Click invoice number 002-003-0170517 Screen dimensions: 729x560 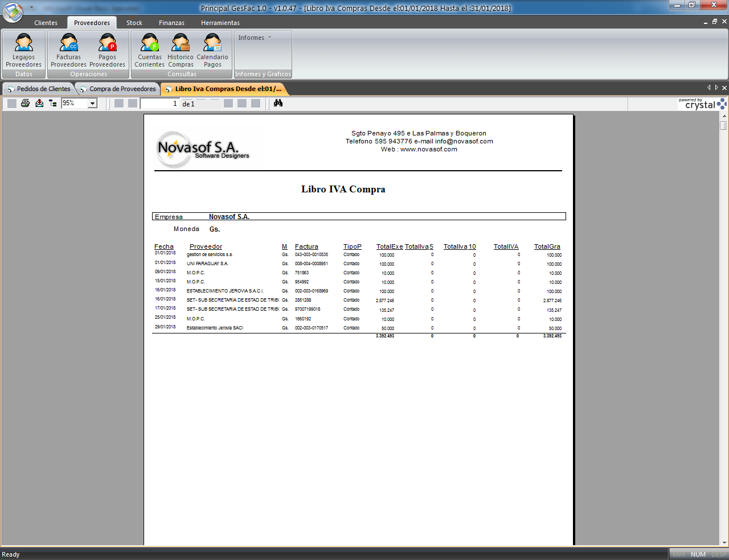pyautogui.click(x=312, y=328)
